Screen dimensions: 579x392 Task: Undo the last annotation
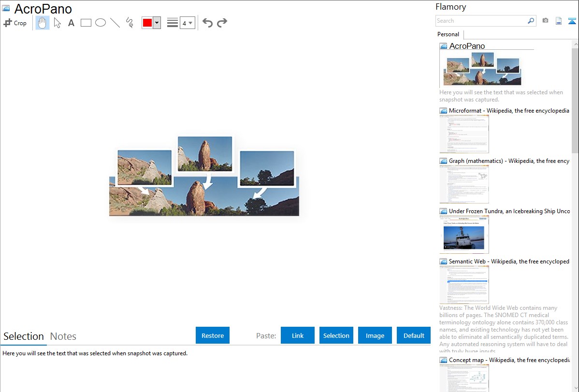point(207,23)
